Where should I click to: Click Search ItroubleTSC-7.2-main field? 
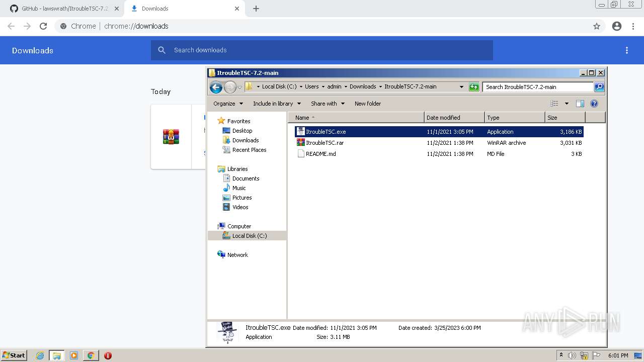pyautogui.click(x=537, y=87)
